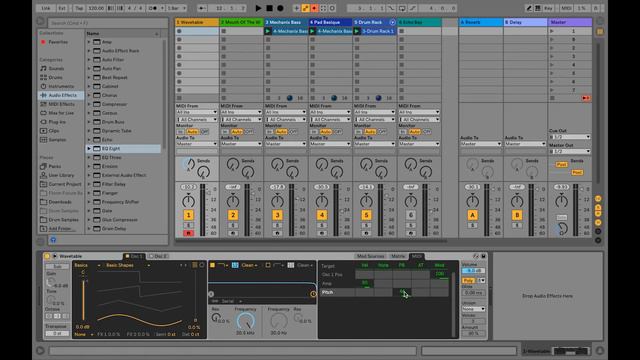Image resolution: width=640 pixels, height=360 pixels.
Task: Open the quantization menu showing 1 Bar
Action: pyautogui.click(x=177, y=8)
